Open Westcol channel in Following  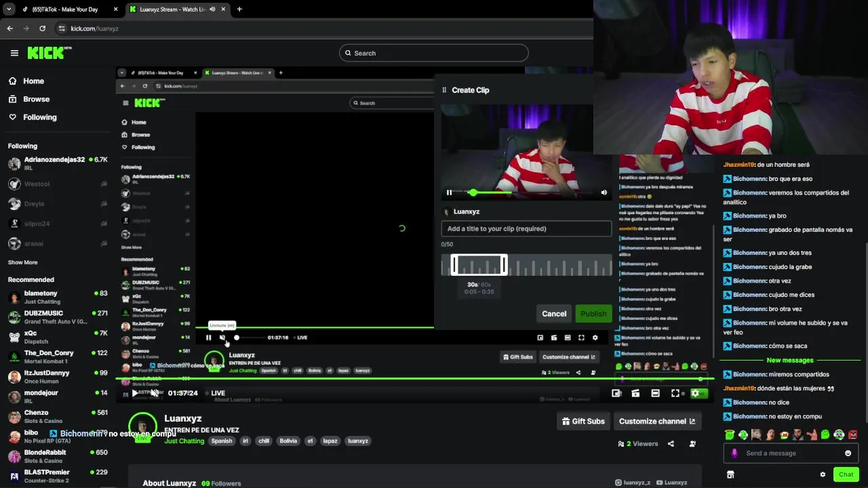click(x=58, y=184)
